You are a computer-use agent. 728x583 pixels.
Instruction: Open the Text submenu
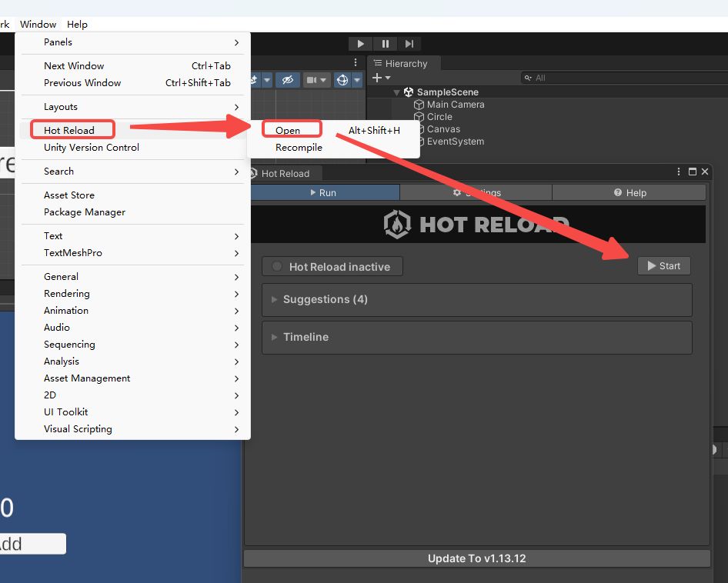[x=133, y=236]
